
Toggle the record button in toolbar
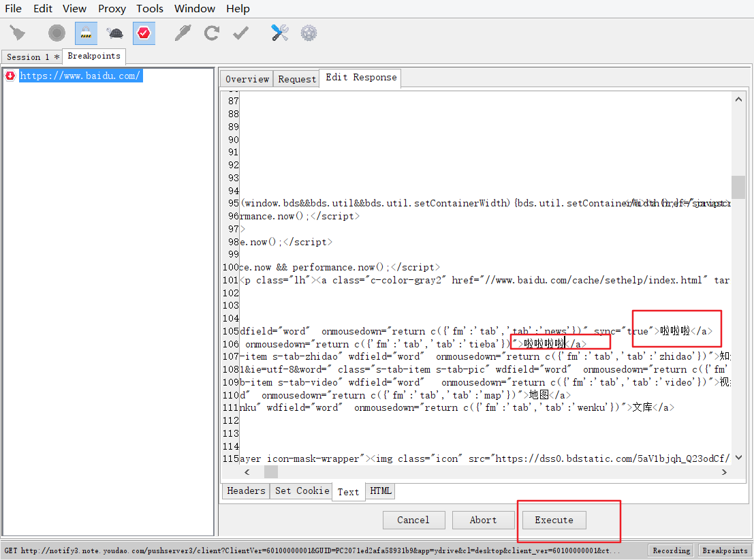tap(57, 33)
